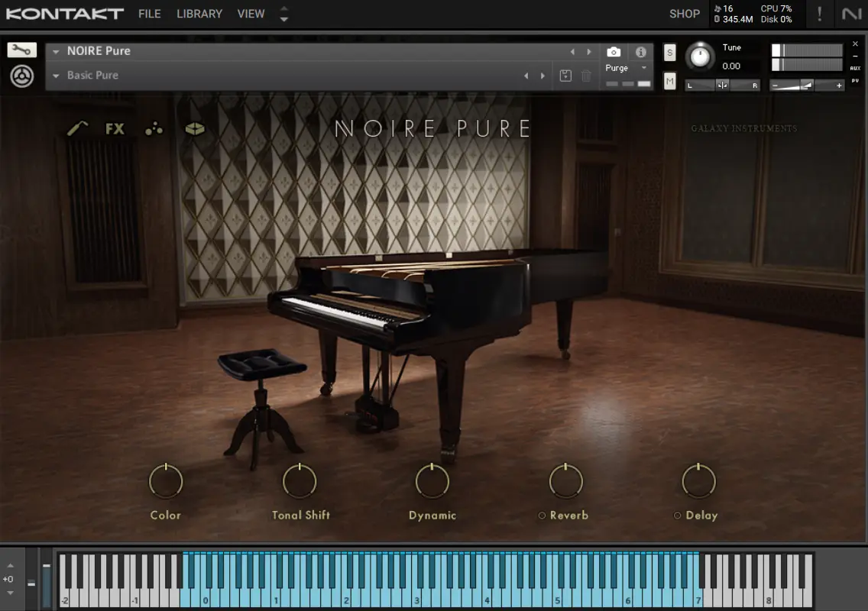Expand the NOIRE Pure instrument dropdown

pyautogui.click(x=56, y=52)
